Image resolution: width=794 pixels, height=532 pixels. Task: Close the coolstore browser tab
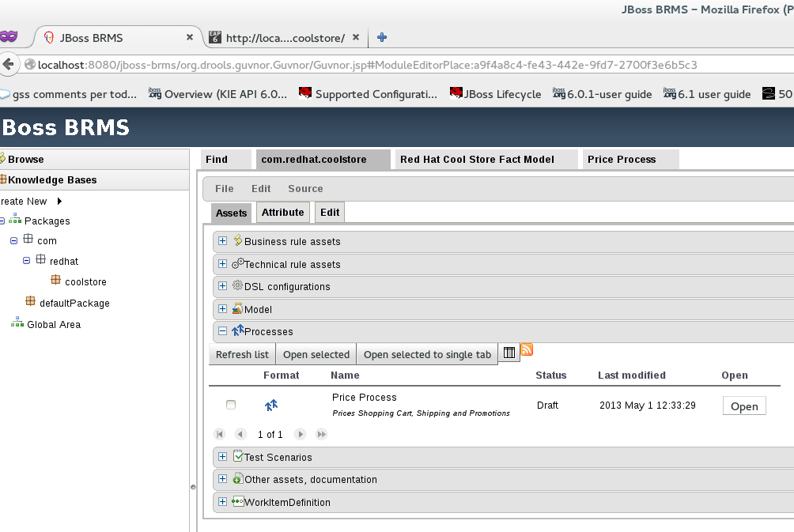(355, 37)
